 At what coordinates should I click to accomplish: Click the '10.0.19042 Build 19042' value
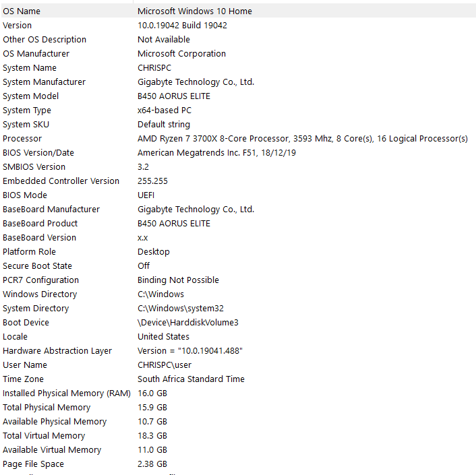click(182, 26)
